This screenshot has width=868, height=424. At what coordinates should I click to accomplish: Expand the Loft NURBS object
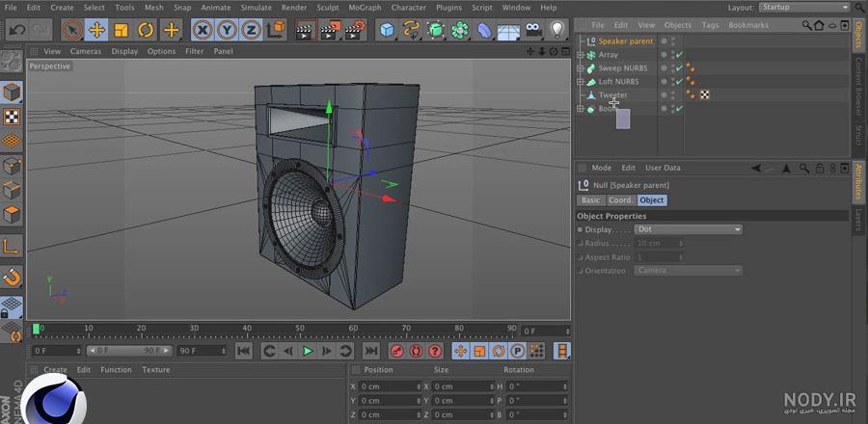click(x=581, y=81)
